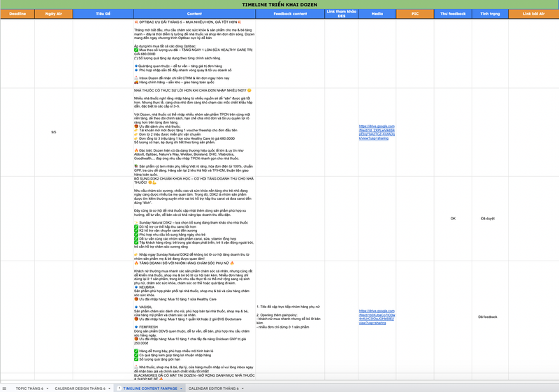Screen dimensions: 559x392
Task: Click the Link tham khảo DES header
Action: (x=342, y=13)
